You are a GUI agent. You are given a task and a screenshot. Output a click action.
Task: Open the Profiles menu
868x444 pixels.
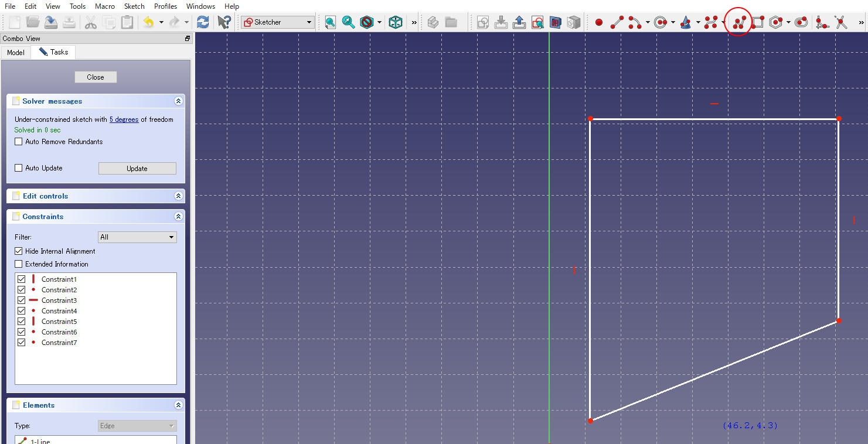pos(166,6)
